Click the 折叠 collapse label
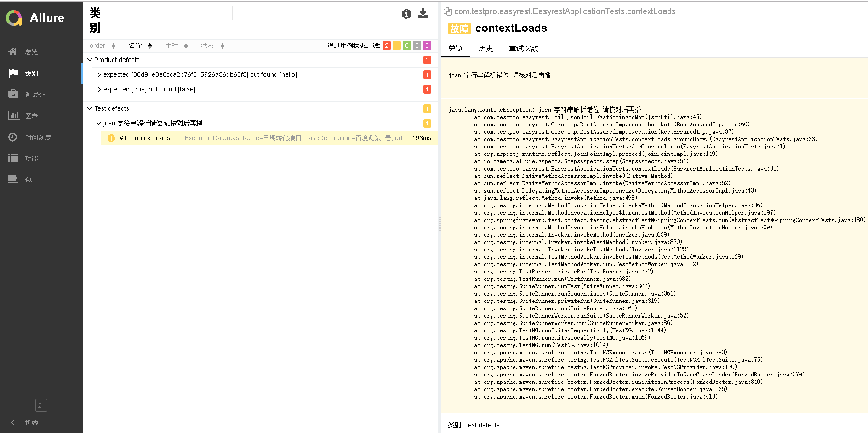Screen dimensions: 868x433 [32, 422]
